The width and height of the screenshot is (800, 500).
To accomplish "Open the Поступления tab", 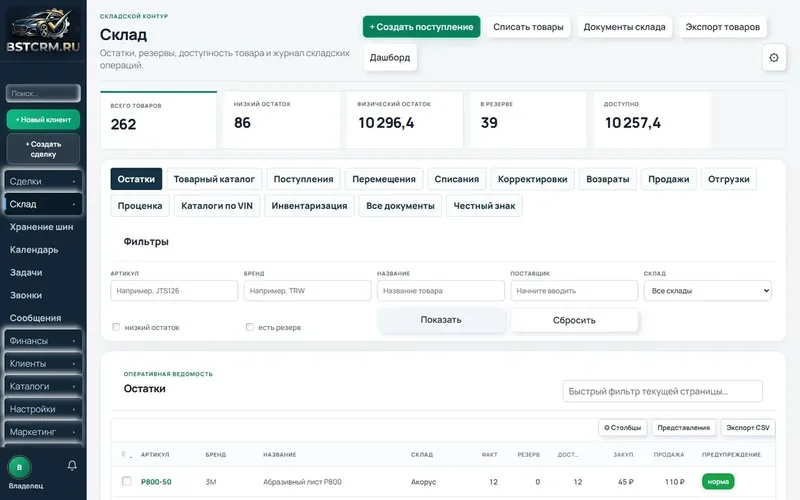I will pos(304,179).
